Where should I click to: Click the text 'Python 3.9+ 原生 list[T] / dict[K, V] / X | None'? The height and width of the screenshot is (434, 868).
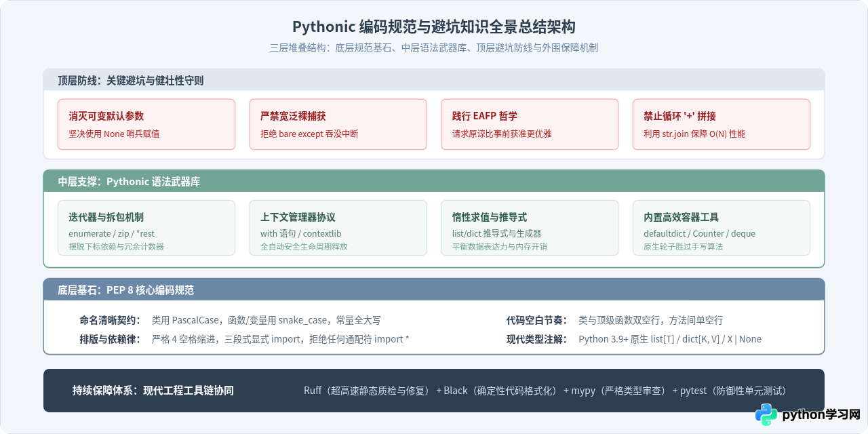[670, 339]
